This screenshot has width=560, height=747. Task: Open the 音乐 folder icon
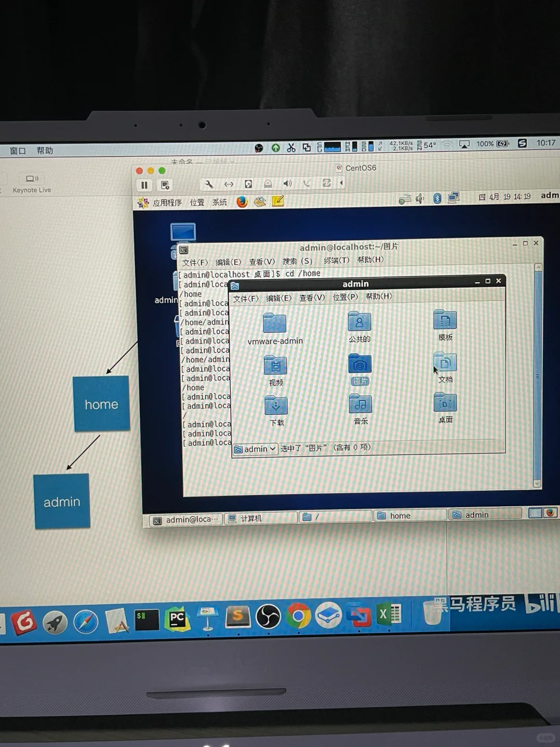point(360,405)
